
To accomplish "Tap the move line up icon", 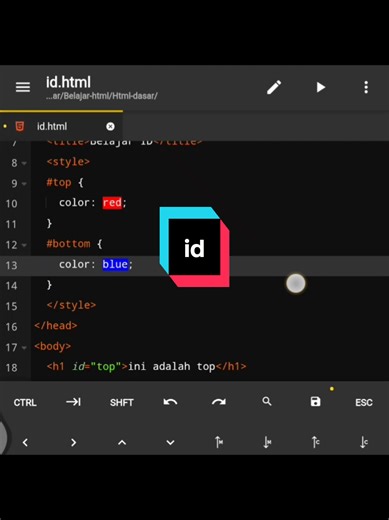I will click(x=219, y=442).
